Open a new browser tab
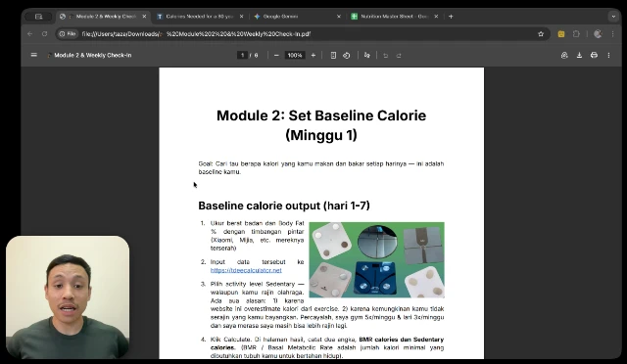The image size is (627, 364). tap(451, 17)
